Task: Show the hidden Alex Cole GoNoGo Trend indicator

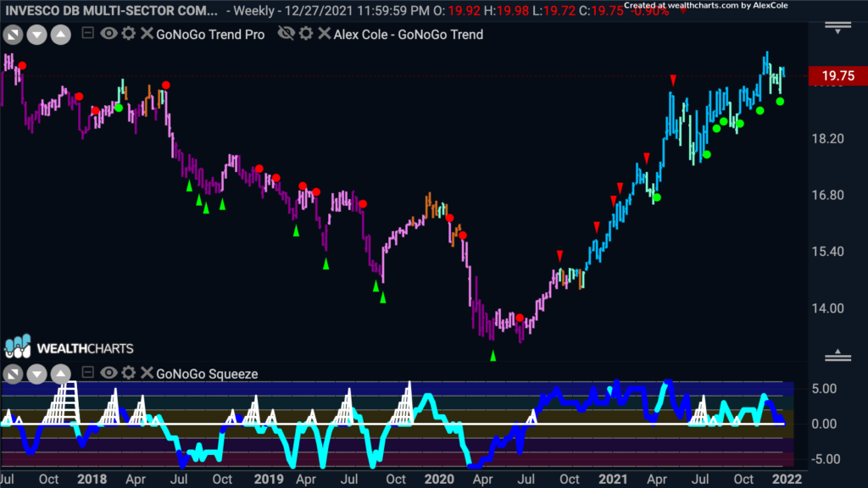Action: point(287,33)
